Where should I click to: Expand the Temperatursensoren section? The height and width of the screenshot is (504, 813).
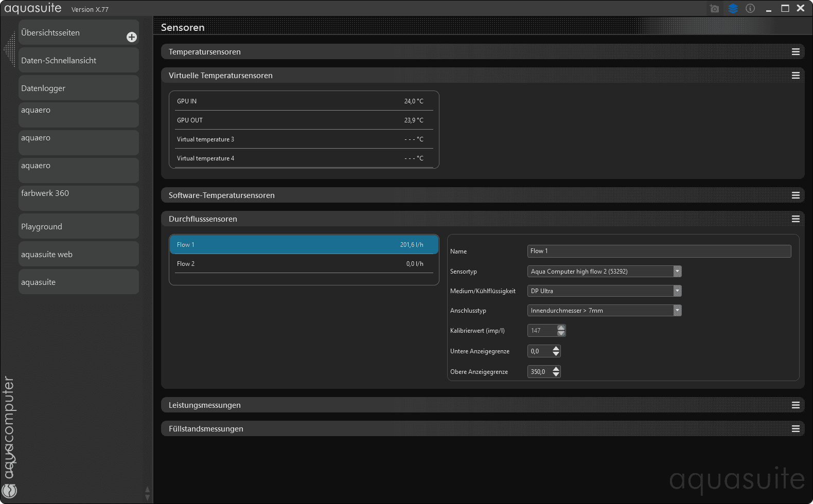point(483,52)
